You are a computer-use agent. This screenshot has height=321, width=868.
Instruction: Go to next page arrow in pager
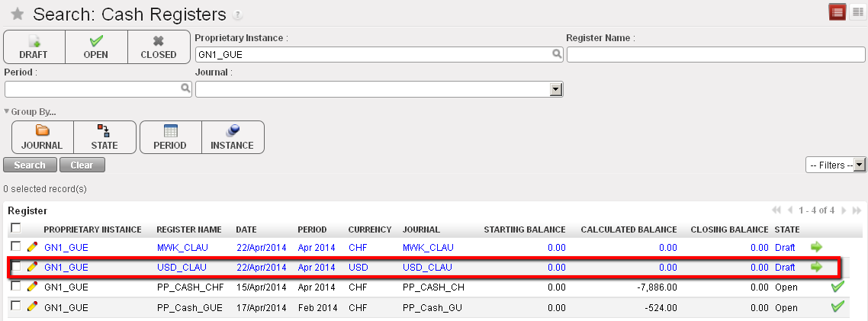tap(844, 210)
